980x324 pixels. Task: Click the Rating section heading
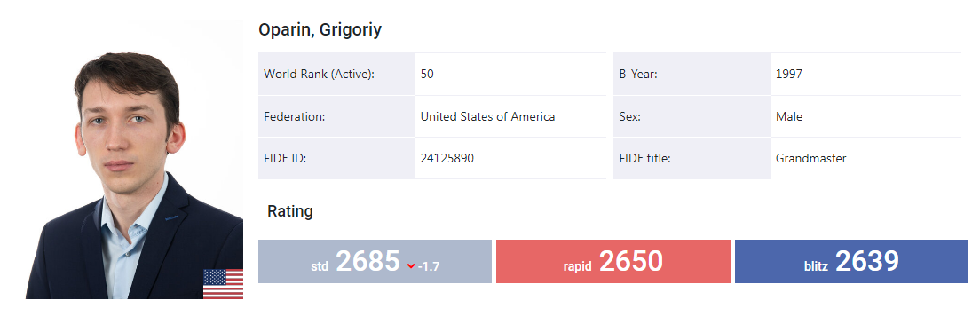290,211
